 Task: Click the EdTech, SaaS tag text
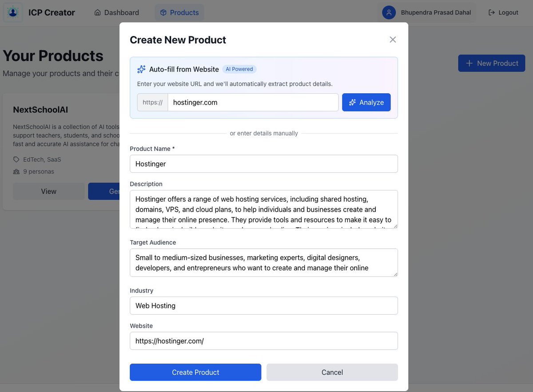[42, 159]
